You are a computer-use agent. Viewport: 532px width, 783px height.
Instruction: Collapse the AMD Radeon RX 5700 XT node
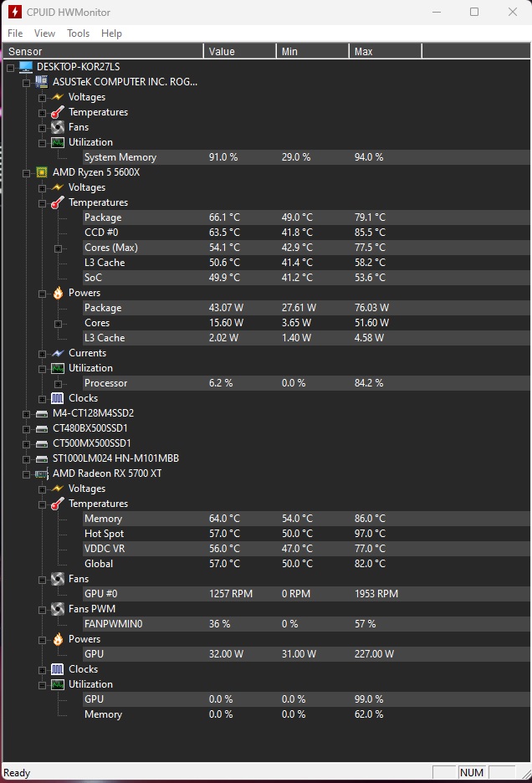pos(27,474)
